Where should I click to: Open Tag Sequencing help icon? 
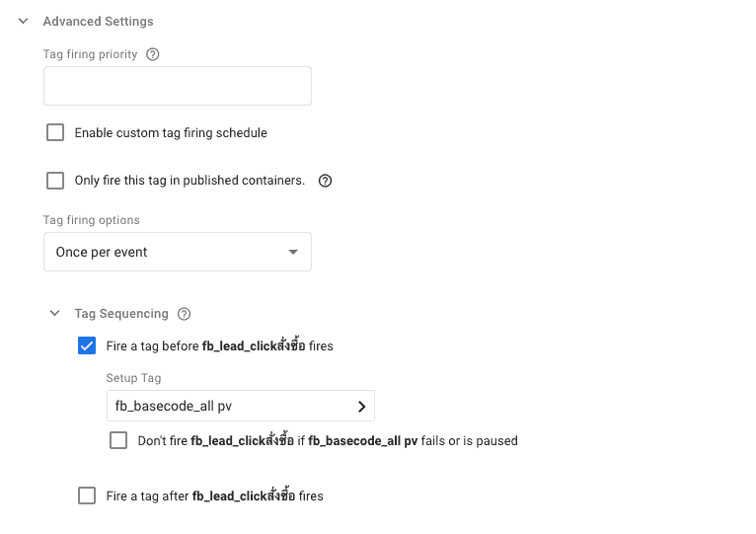coord(184,314)
